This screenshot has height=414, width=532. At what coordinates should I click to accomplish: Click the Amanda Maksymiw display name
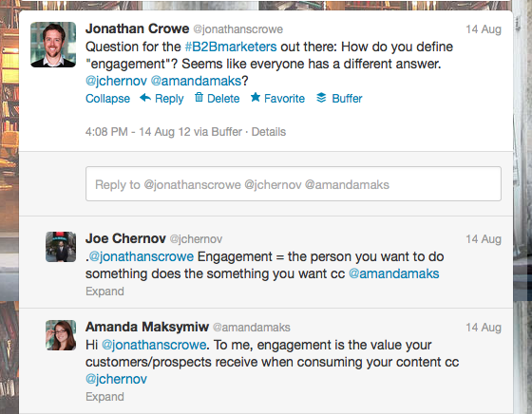tap(147, 327)
